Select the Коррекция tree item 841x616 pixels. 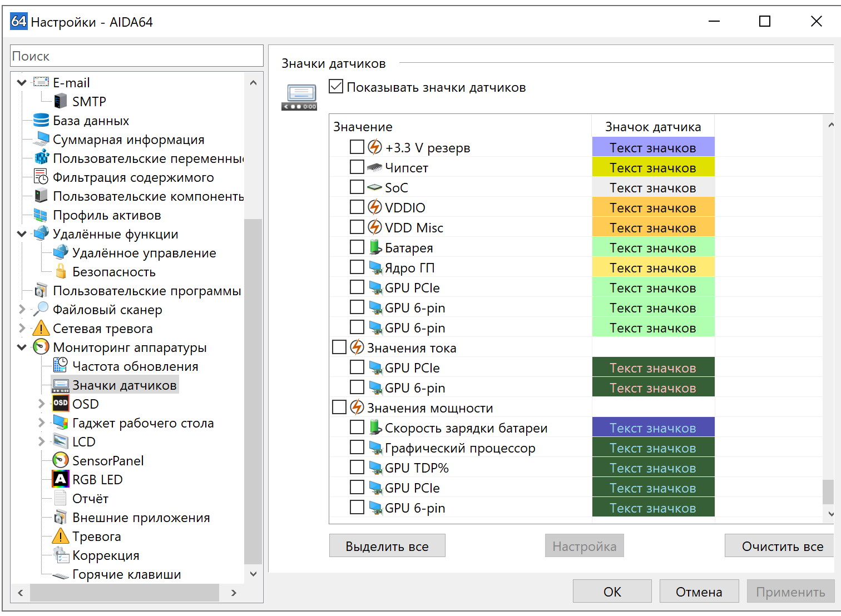(106, 555)
